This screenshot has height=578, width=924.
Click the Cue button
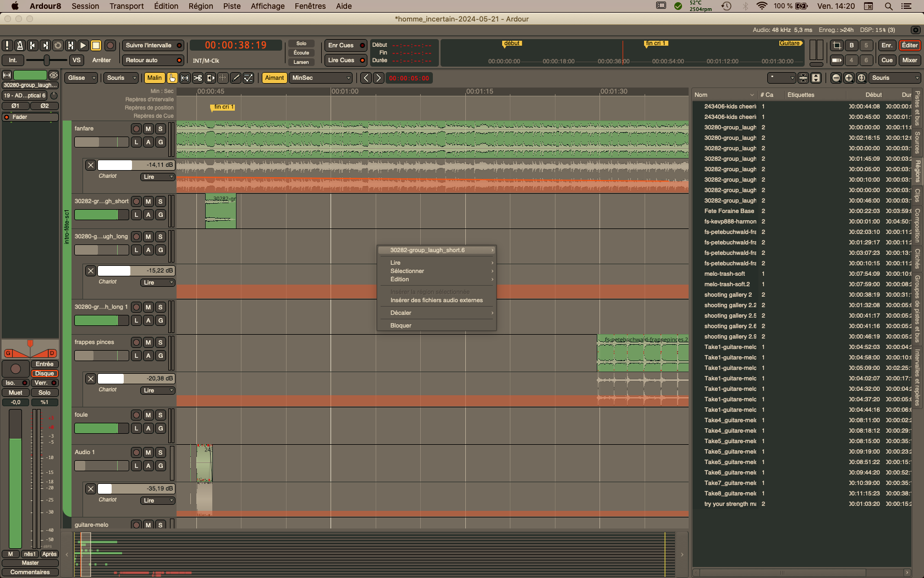887,61
